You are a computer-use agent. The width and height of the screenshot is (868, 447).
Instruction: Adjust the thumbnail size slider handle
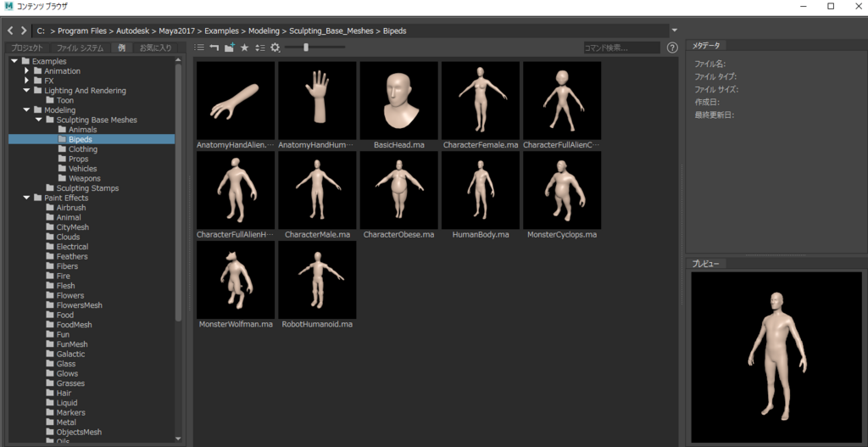[x=305, y=47]
